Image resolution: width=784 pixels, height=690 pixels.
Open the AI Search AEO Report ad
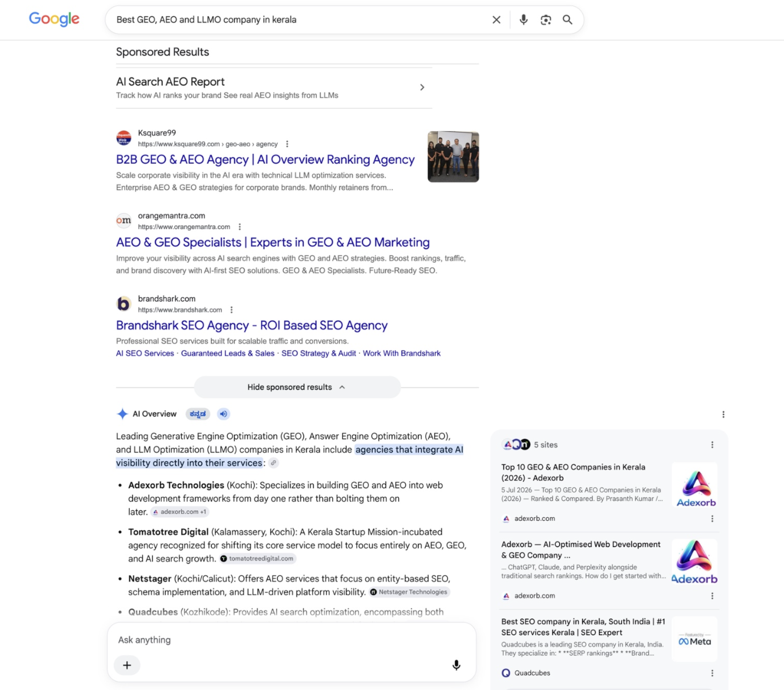click(x=274, y=88)
